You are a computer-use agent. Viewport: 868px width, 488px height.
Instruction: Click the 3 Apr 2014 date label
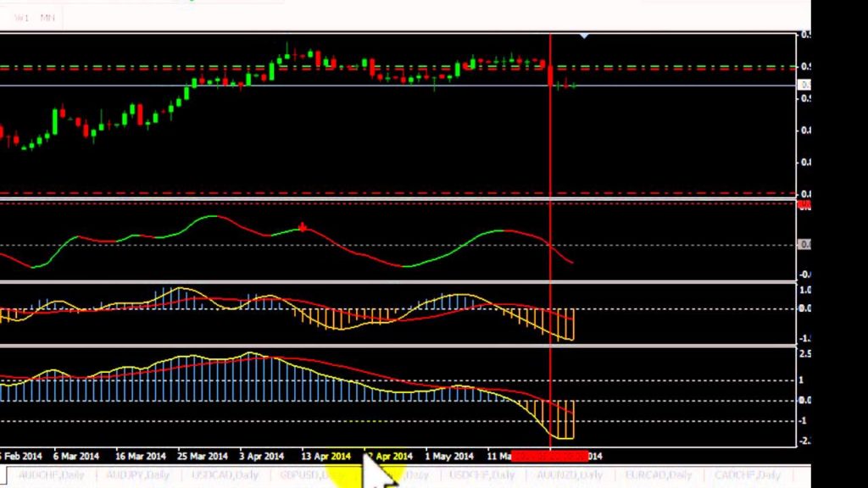[261, 457]
